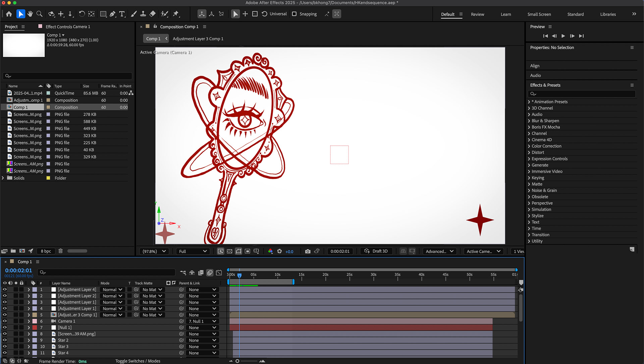644x364 pixels.
Task: Open the Full resolution dropdown
Action: [193, 251]
